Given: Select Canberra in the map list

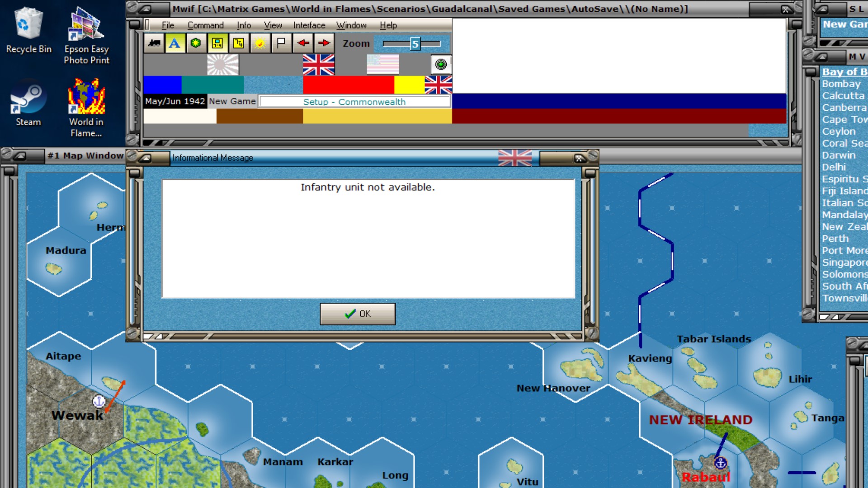Looking at the screenshot, I should [844, 108].
